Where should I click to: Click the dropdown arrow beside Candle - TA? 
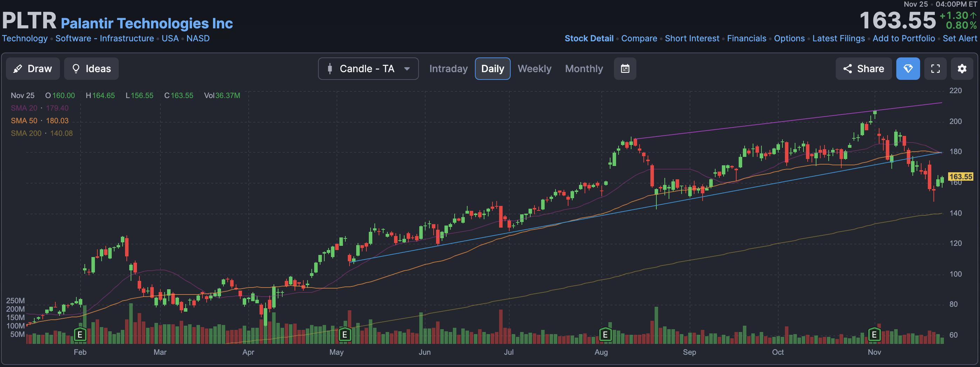(x=407, y=69)
